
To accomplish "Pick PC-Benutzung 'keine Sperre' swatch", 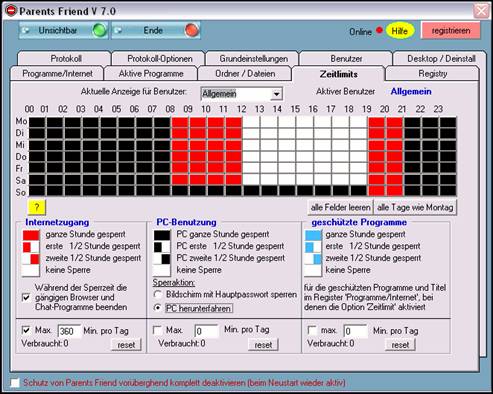I will (162, 270).
